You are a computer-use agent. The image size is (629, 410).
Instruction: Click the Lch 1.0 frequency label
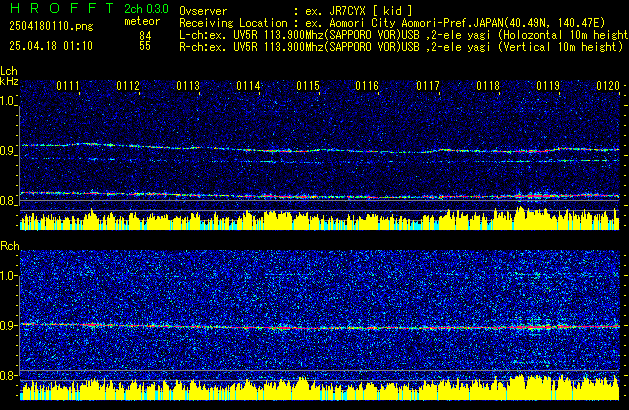point(8,101)
